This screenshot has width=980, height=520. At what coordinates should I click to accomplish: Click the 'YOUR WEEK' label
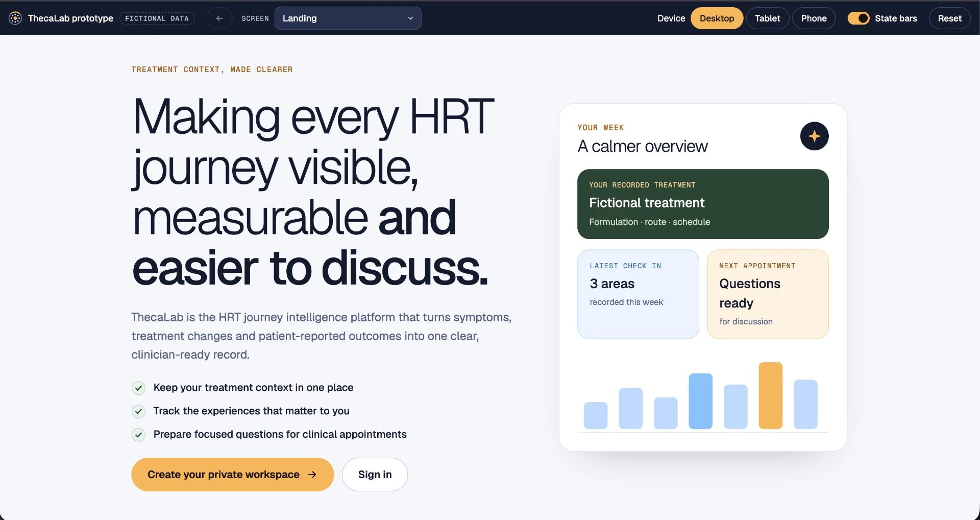[x=600, y=128]
